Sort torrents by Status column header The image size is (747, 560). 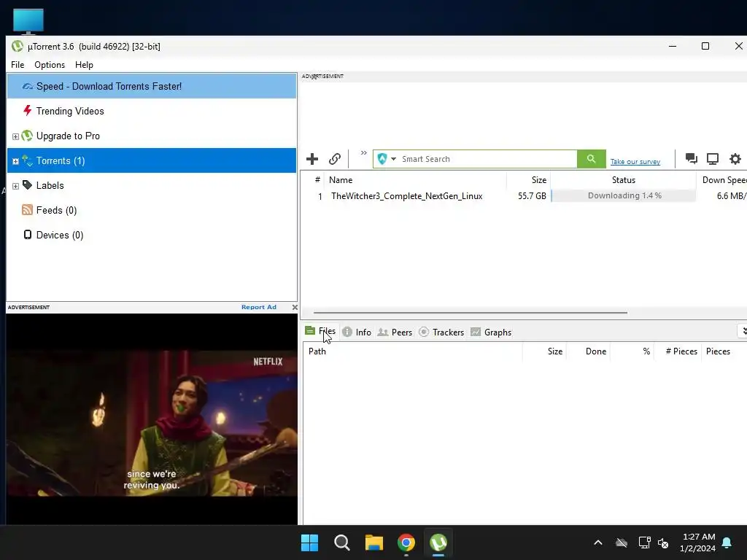(x=623, y=179)
